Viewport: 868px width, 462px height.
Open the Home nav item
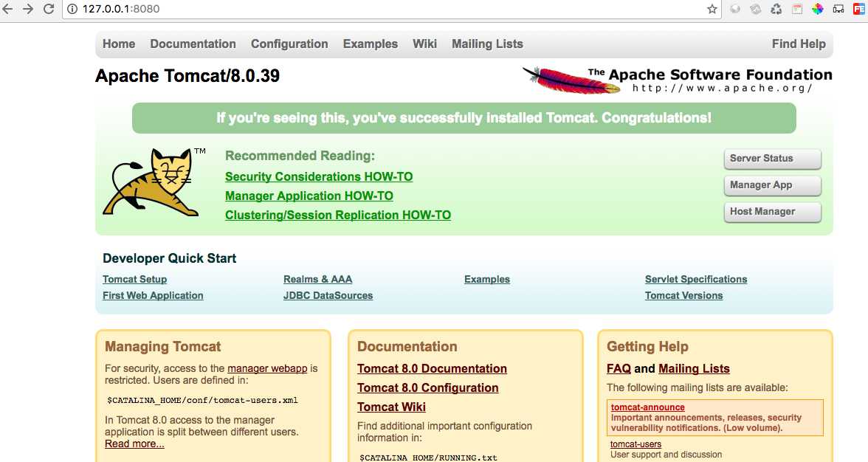118,44
